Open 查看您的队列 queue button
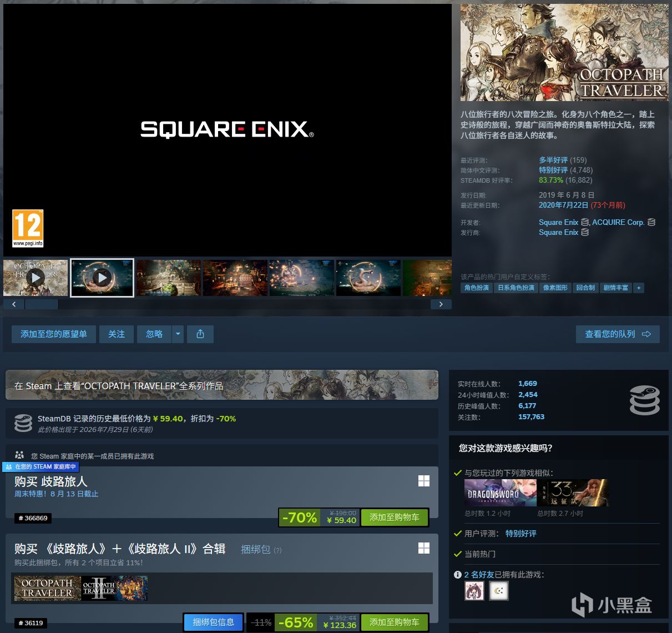The image size is (672, 633). [x=618, y=334]
